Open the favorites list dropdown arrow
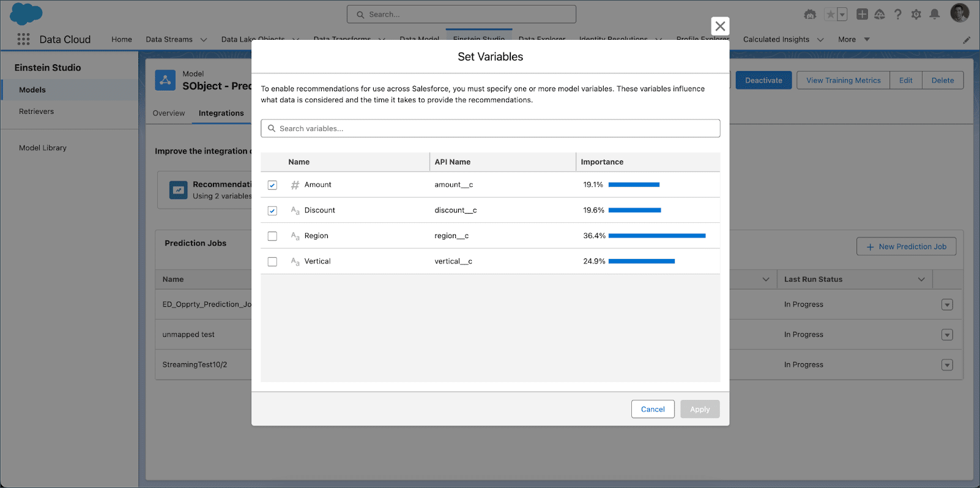This screenshot has height=488, width=980. pyautogui.click(x=842, y=14)
